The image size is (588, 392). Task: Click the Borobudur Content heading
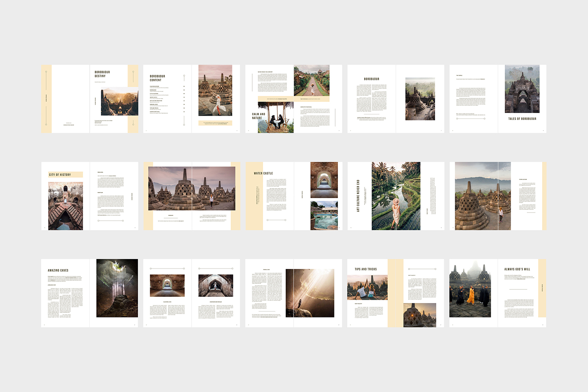point(157,78)
